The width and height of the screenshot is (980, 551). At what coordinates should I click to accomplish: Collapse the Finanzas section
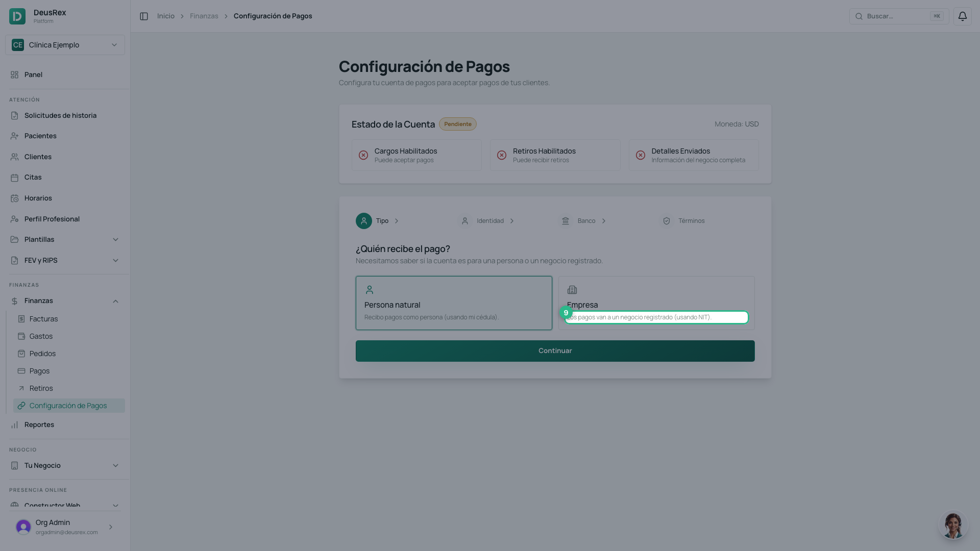click(x=115, y=301)
